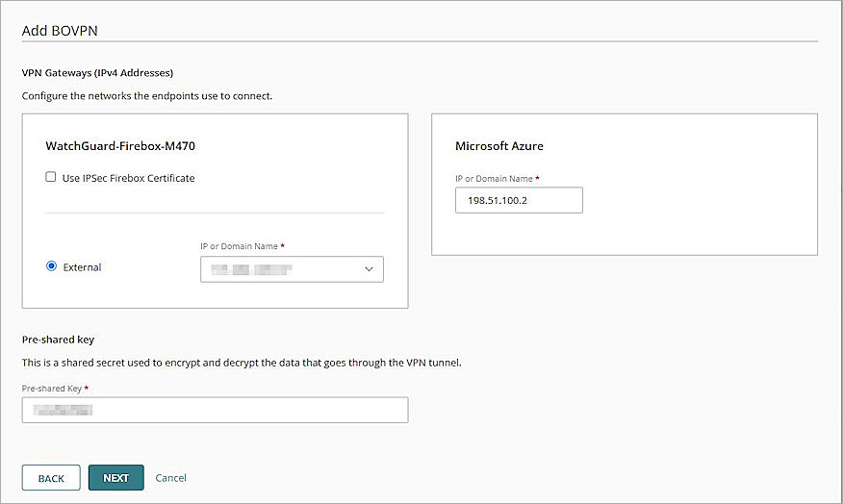Click the 'IP or Domain Name' label under Microsoft Azure
Image resolution: width=843 pixels, height=504 pixels.
495,179
